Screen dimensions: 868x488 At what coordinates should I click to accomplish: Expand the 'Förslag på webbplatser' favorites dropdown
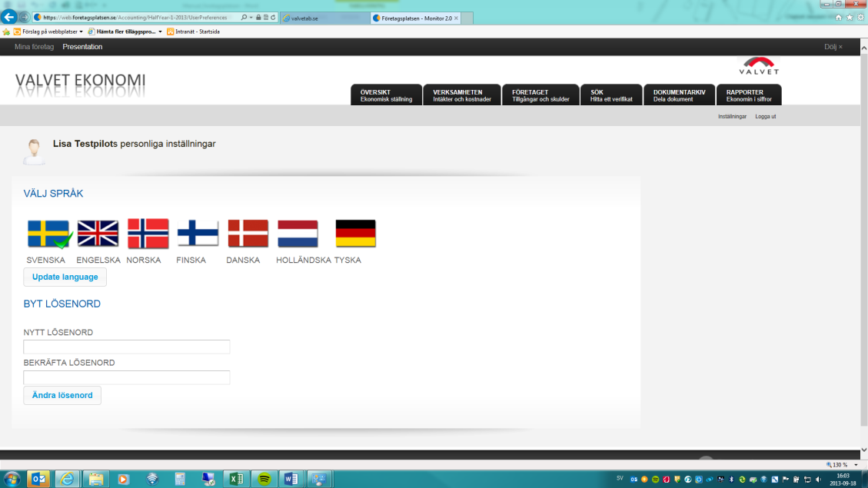pos(81,32)
